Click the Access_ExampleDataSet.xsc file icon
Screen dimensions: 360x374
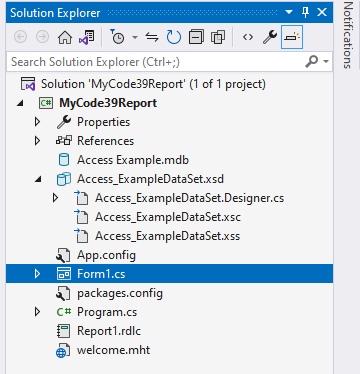81,217
